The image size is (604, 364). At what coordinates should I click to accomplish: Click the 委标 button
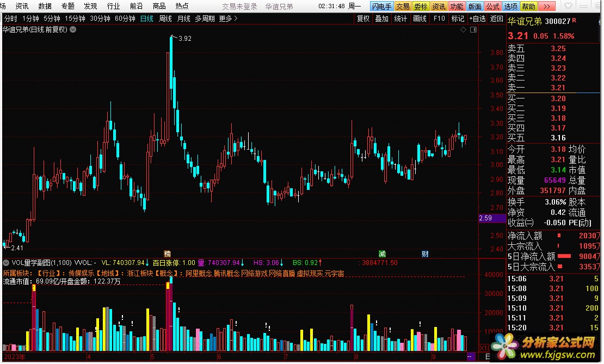pyautogui.click(x=421, y=6)
